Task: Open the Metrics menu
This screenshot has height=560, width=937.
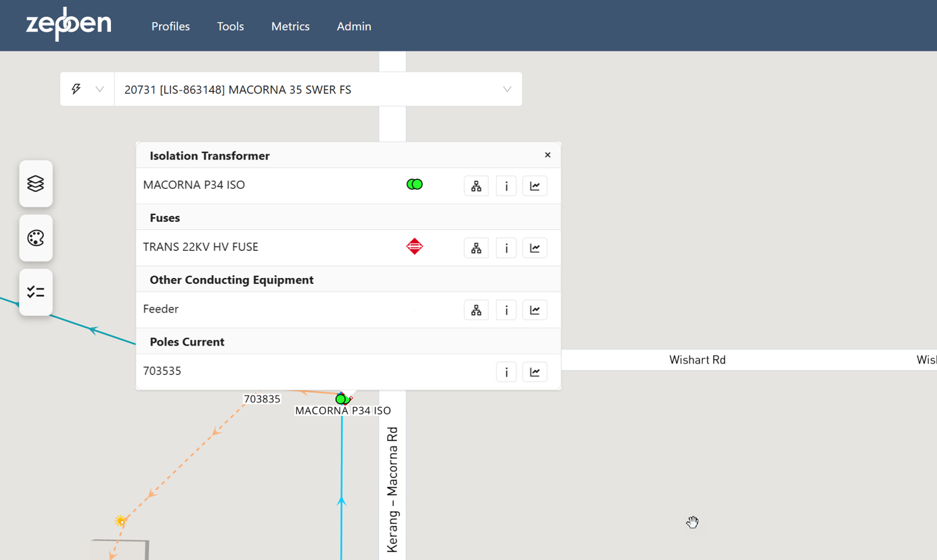Action: (x=290, y=26)
